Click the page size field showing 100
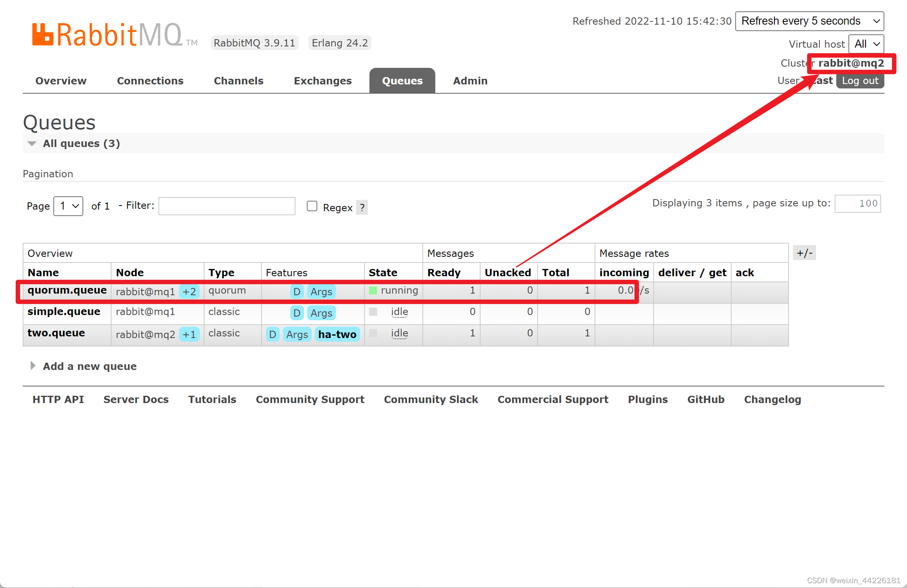 click(858, 203)
